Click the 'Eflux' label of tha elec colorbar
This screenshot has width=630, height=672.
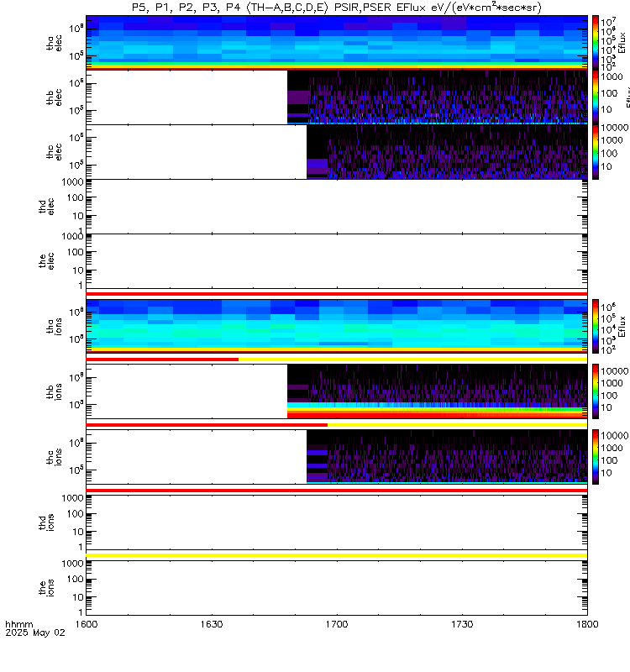coord(622,43)
